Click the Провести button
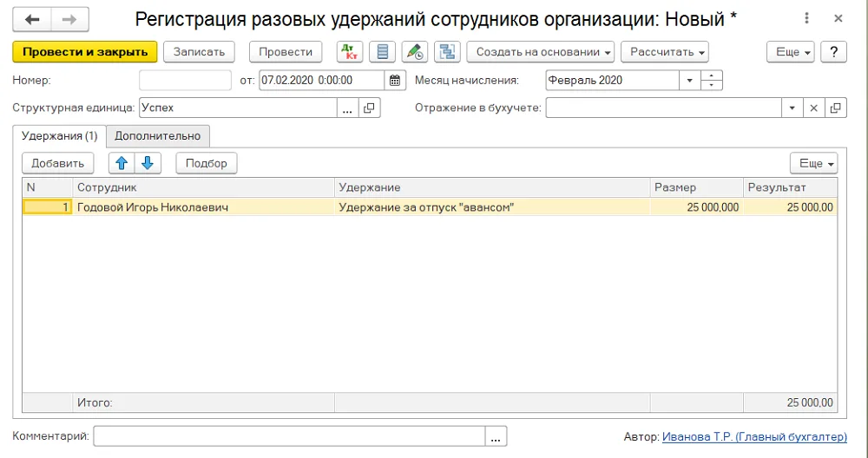 pos(286,52)
